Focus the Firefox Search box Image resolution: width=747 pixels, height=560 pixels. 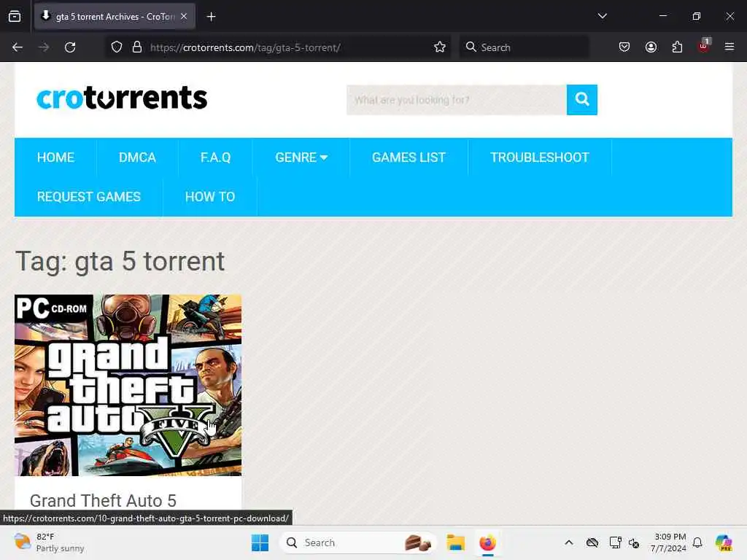(x=524, y=47)
